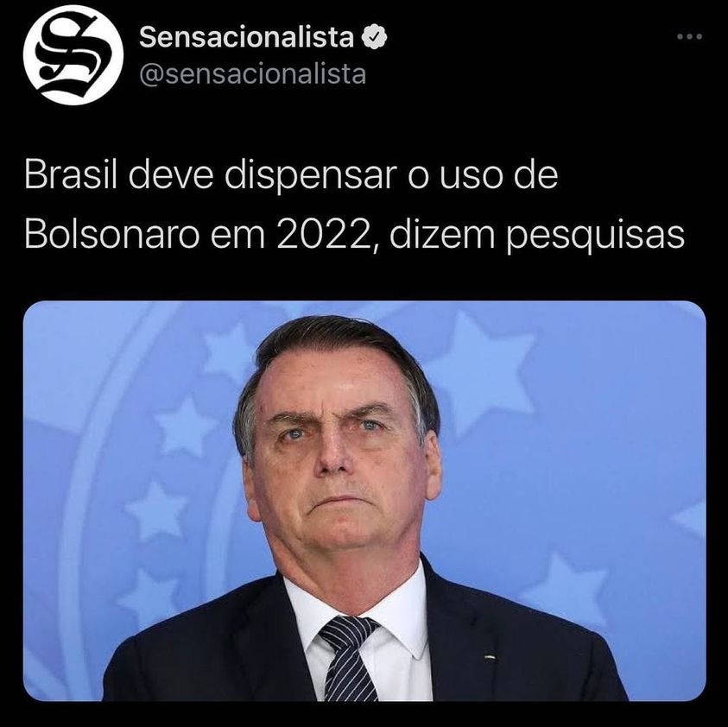Click the Sensacionalista round S logo avatar
Viewport: 728px width, 727px height.
(73, 55)
